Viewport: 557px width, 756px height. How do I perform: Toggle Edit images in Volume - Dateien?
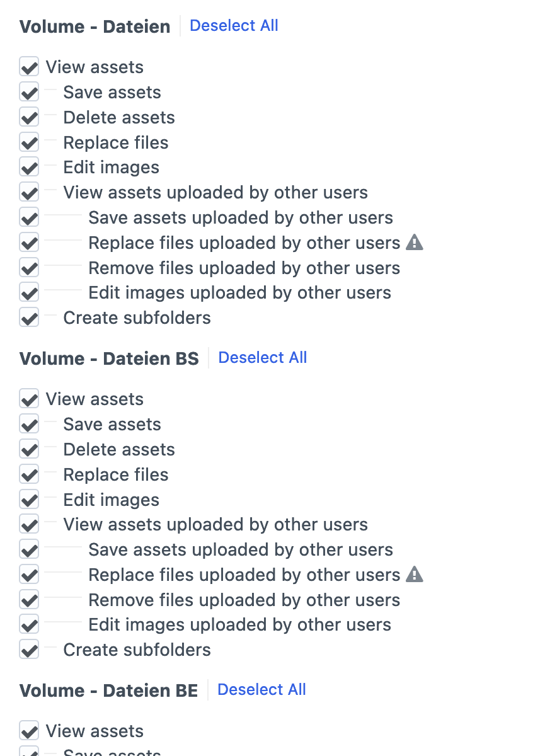[28, 166]
